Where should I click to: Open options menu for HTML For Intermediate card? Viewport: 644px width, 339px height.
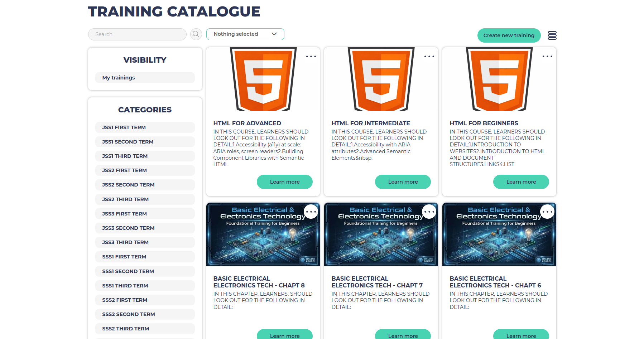(x=429, y=57)
